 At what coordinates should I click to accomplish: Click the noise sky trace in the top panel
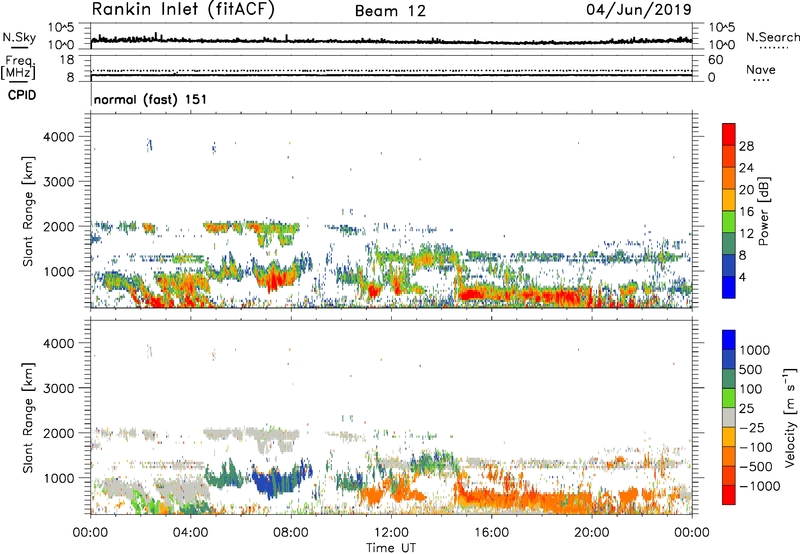click(391, 41)
